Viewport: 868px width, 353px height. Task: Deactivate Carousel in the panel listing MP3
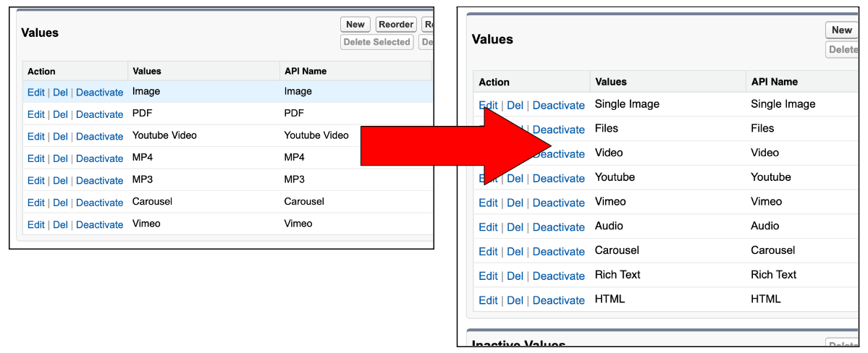pos(100,203)
